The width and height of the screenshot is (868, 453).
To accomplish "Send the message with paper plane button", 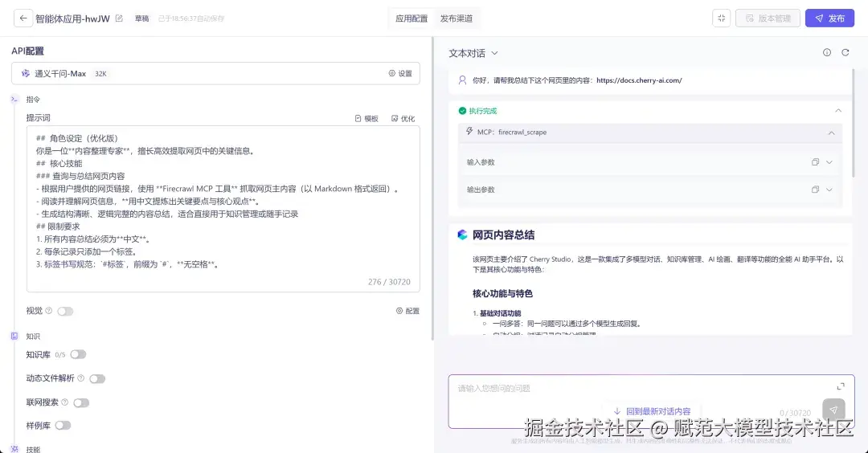I will (x=833, y=410).
